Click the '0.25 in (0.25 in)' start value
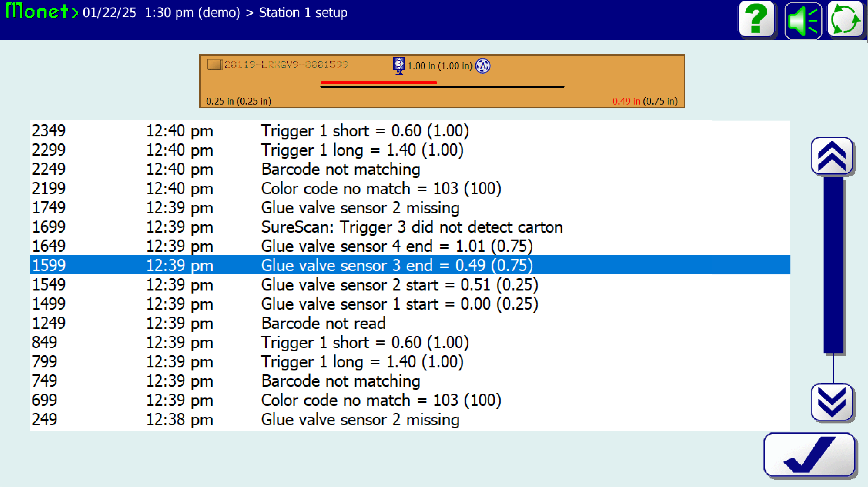868x487 pixels. [x=239, y=101]
